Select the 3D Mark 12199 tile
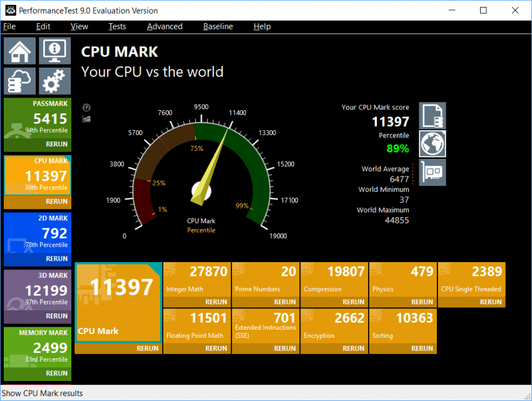Image resolution: width=532 pixels, height=401 pixels. [38, 290]
